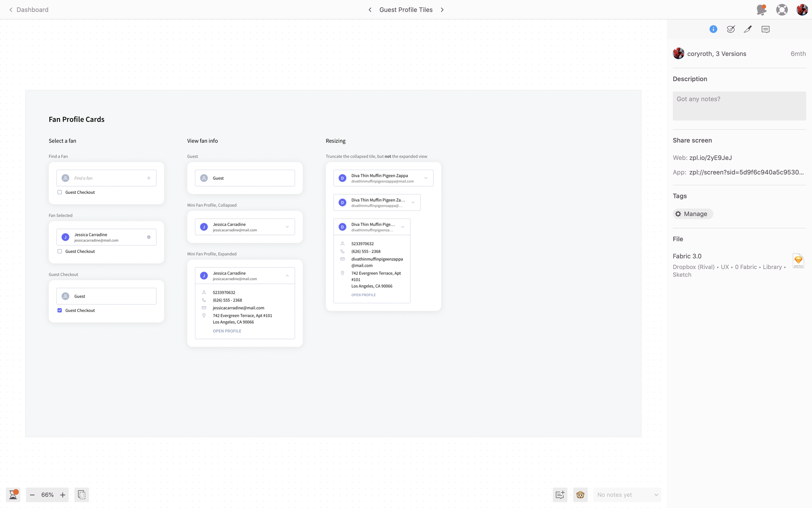812x508 pixels.
Task: Expand the Diva Thin Muffin Pigeen Za… tile
Action: 413,202
